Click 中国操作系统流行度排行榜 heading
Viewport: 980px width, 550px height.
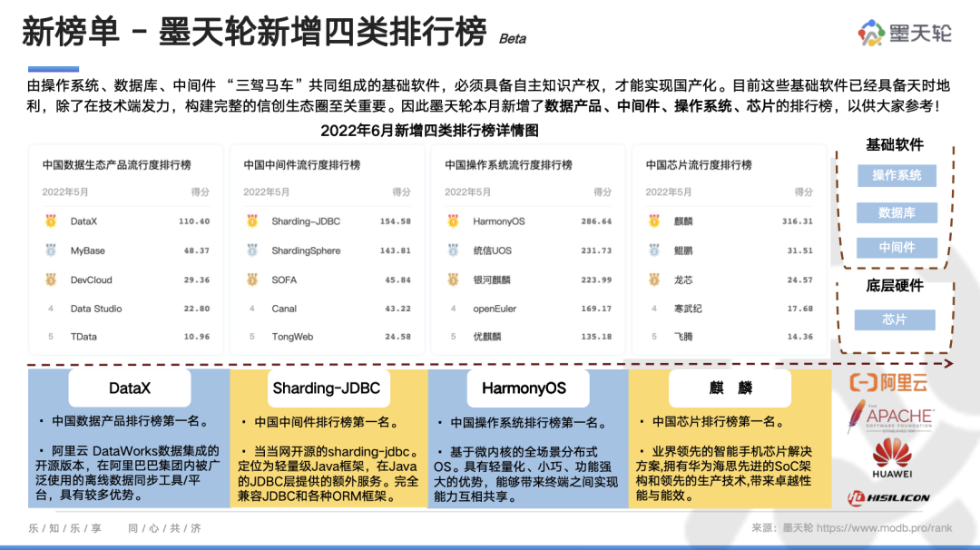[x=509, y=165]
